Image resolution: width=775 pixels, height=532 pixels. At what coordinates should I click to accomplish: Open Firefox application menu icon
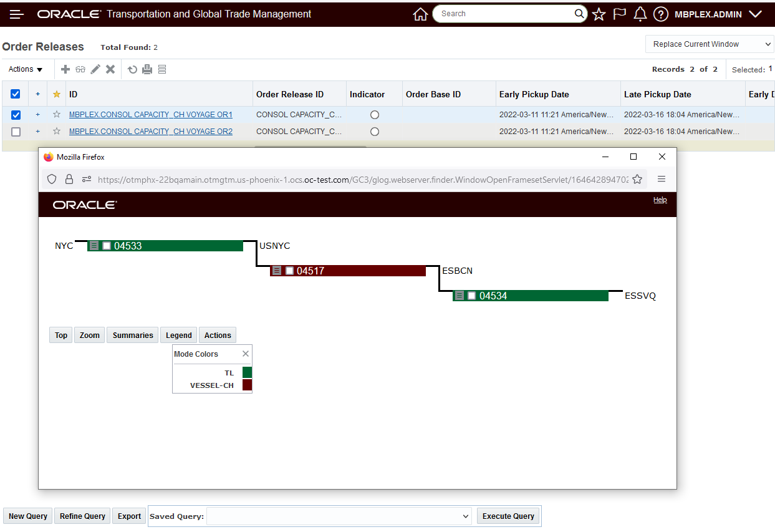pos(662,179)
